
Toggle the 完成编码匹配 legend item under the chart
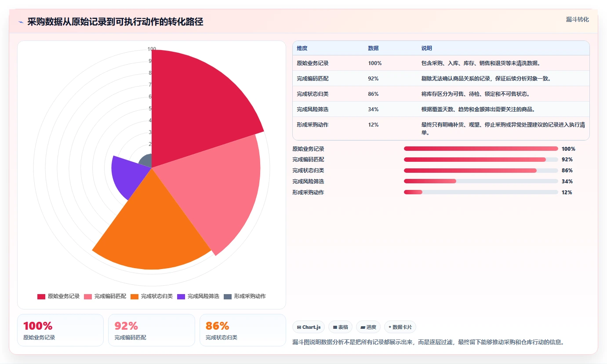105,296
